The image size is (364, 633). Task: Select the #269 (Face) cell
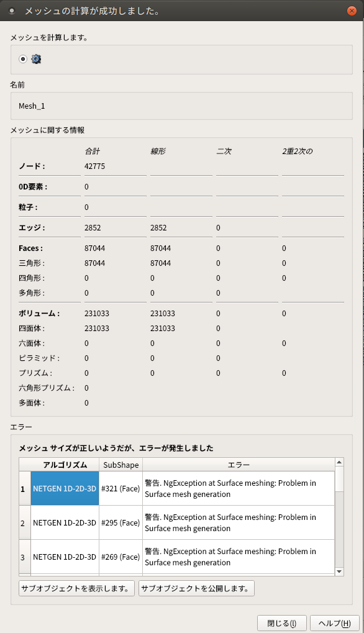tap(121, 557)
